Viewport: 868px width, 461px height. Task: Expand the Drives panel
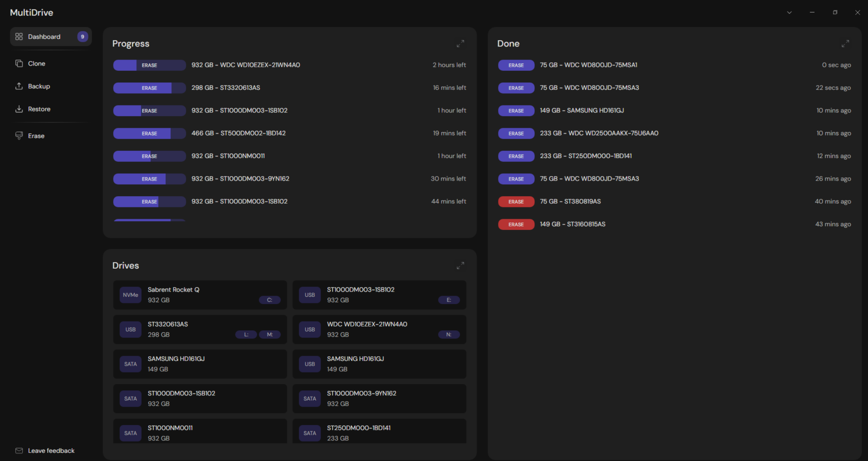[x=460, y=265]
